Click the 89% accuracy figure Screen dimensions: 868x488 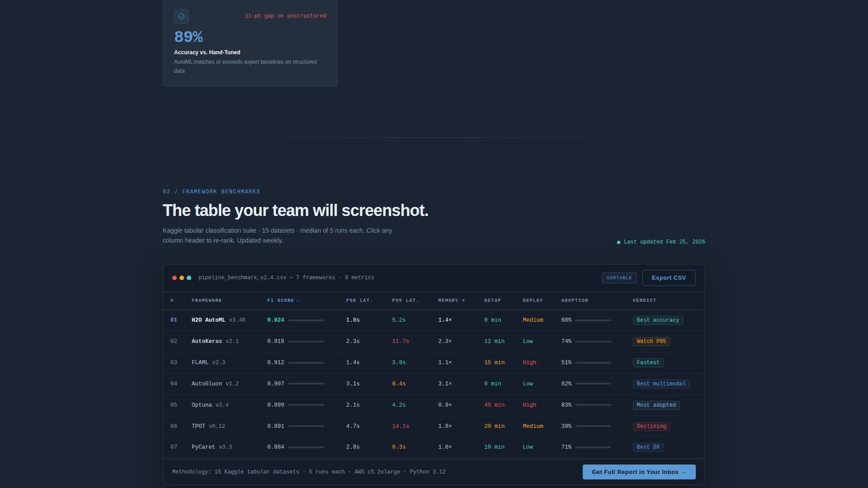[x=189, y=37]
